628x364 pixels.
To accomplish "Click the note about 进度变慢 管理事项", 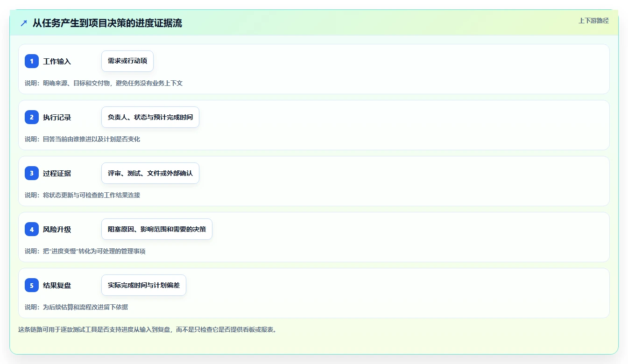I will [x=85, y=251].
